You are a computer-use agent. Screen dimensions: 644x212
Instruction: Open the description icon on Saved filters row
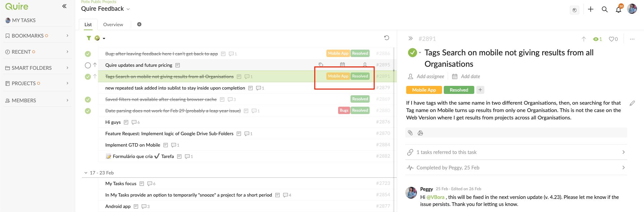pyautogui.click(x=222, y=99)
